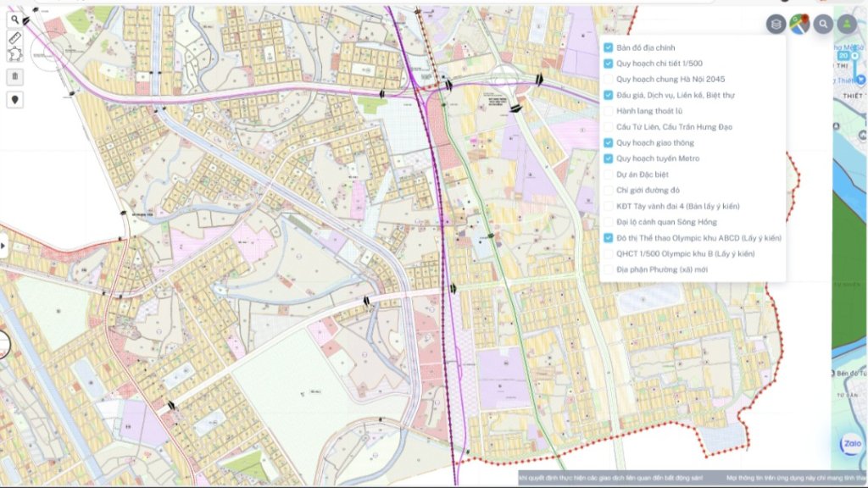Check the Hành lang thoát lũ checkbox
868x488 pixels.
[x=608, y=111]
